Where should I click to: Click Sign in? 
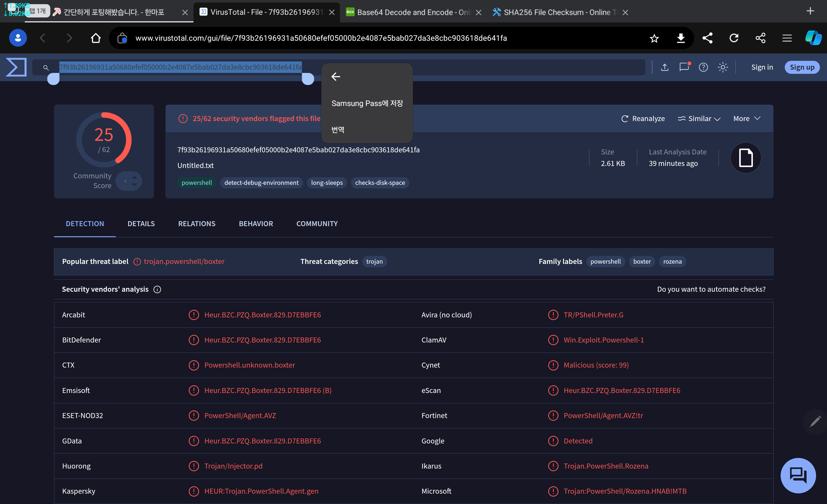(x=762, y=67)
